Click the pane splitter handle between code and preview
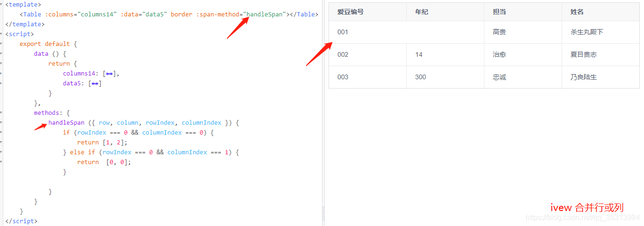 pyautogui.click(x=323, y=215)
